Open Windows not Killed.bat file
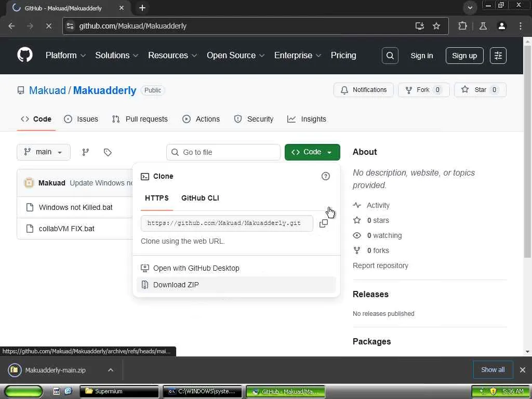 pos(76,207)
